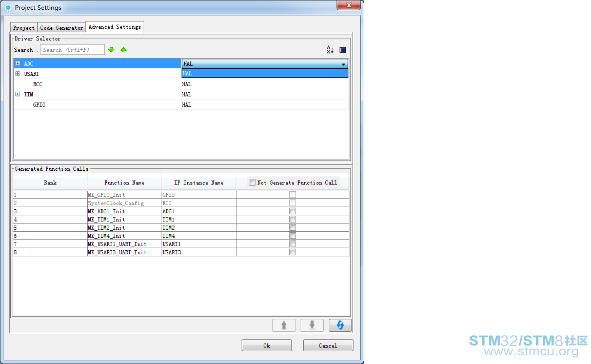The width and height of the screenshot is (591, 364).
Task: Click the Project Settings window icon
Action: pyautogui.click(x=8, y=8)
